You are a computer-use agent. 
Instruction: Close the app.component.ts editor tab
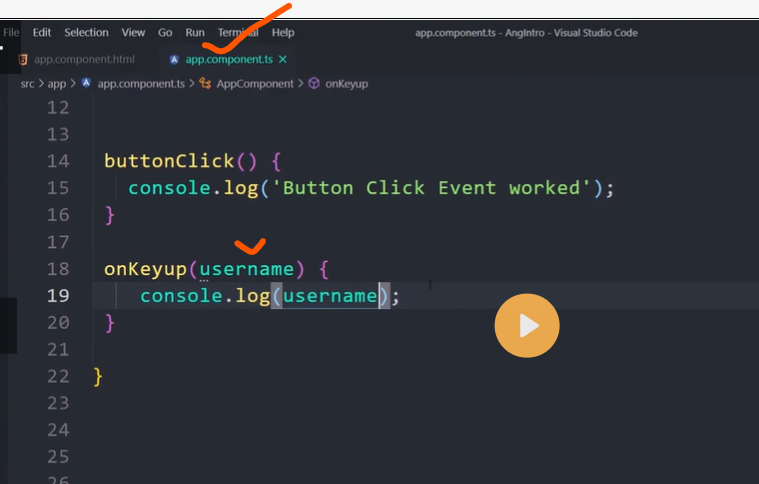point(283,59)
